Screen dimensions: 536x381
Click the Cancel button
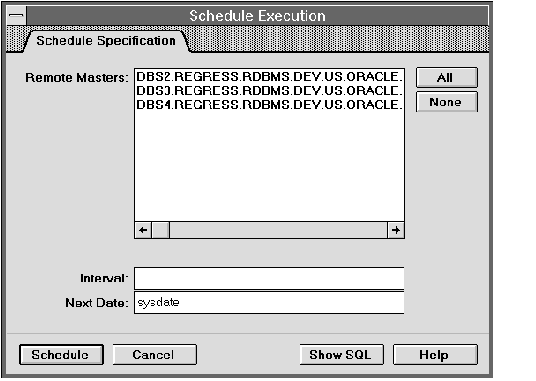coord(155,355)
